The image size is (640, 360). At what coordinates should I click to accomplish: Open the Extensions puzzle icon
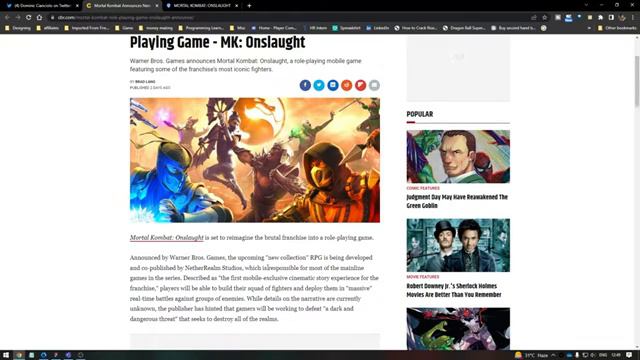pos(600,18)
